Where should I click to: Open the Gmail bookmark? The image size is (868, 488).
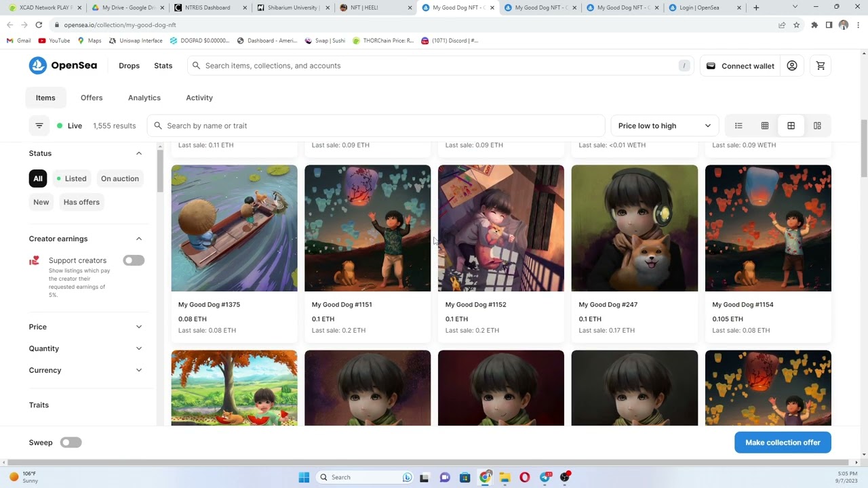point(18,41)
